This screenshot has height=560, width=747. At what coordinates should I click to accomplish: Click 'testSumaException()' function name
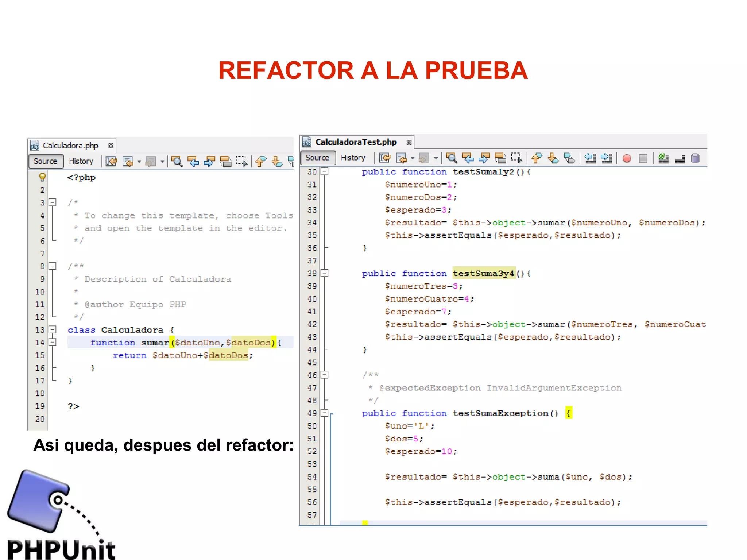tap(506, 413)
